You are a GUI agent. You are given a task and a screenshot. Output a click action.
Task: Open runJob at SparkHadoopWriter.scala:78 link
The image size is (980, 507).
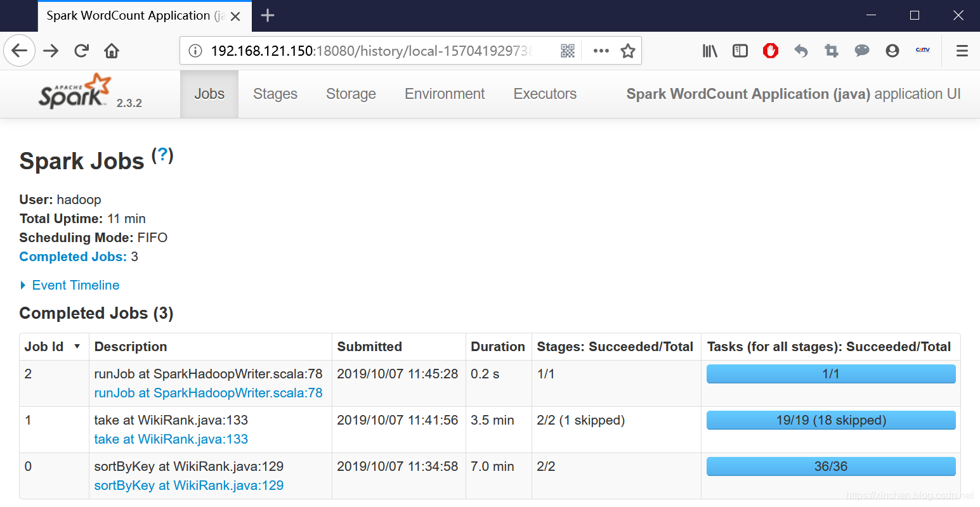pos(208,393)
